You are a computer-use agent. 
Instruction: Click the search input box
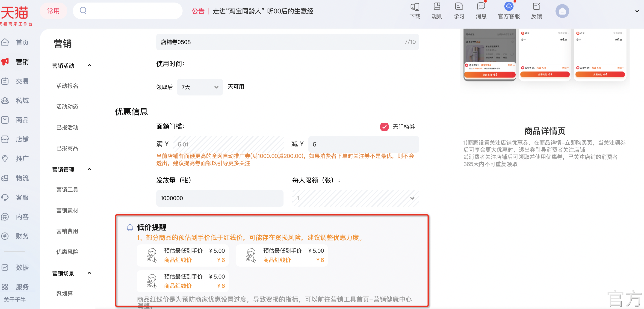pyautogui.click(x=127, y=11)
